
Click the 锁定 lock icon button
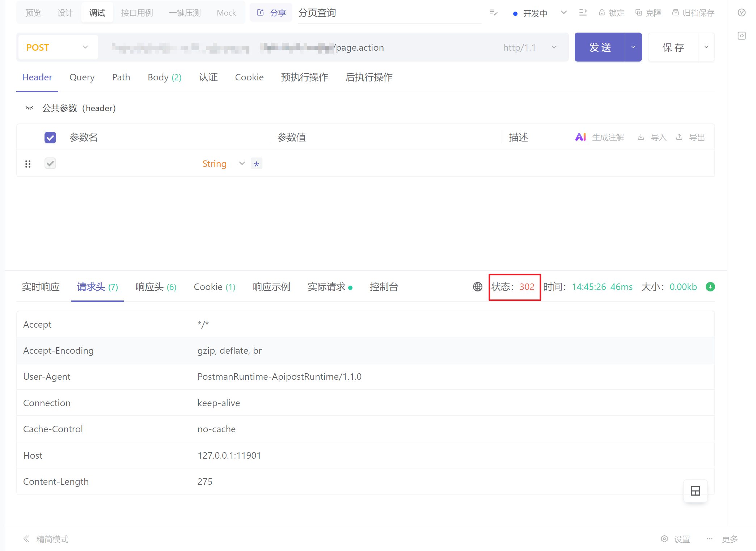point(611,13)
